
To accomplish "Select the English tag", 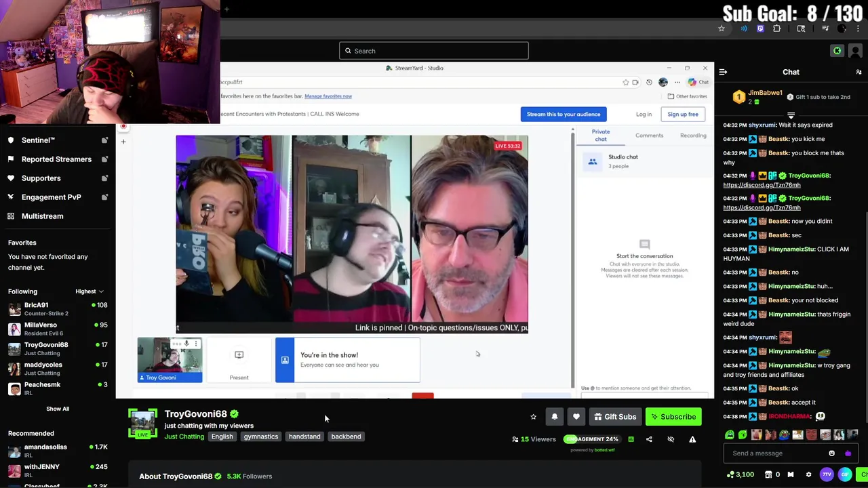I will coord(222,436).
